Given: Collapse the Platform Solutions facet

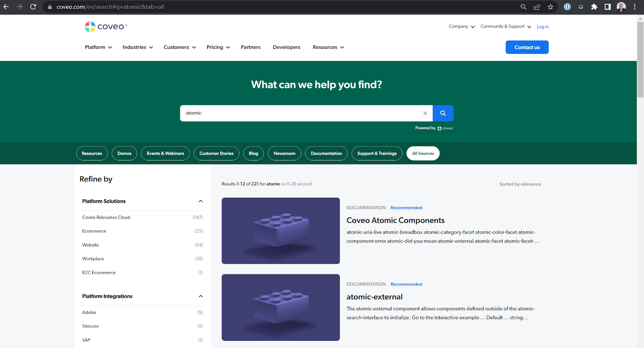Looking at the screenshot, I should point(200,201).
